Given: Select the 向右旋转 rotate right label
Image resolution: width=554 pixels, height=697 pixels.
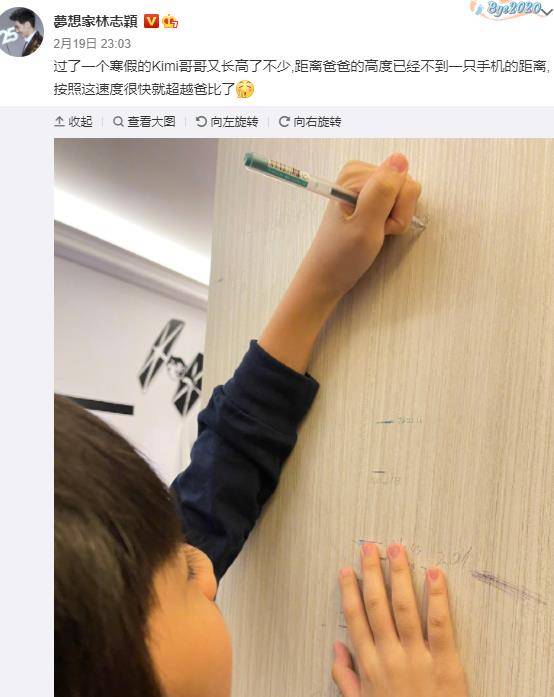Looking at the screenshot, I should point(317,121).
